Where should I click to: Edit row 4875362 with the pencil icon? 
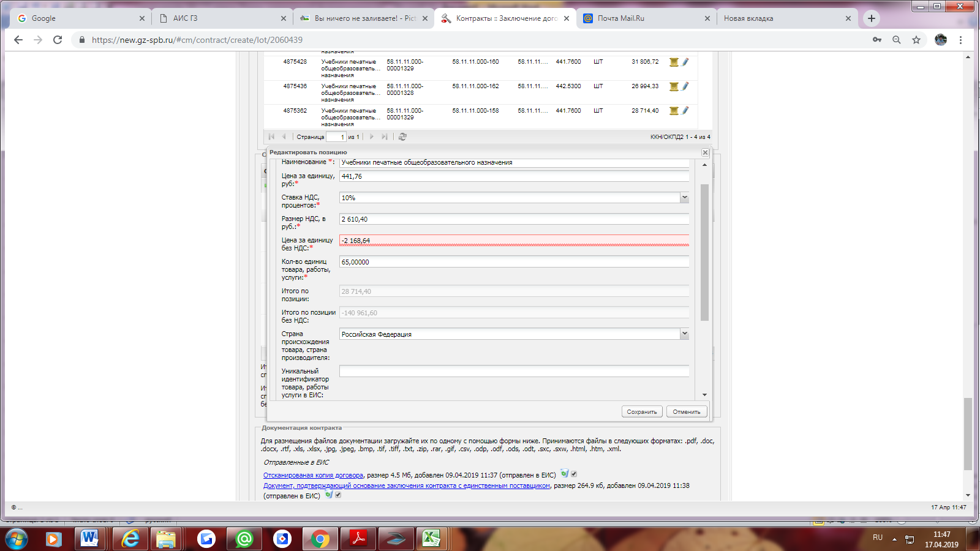(x=685, y=111)
